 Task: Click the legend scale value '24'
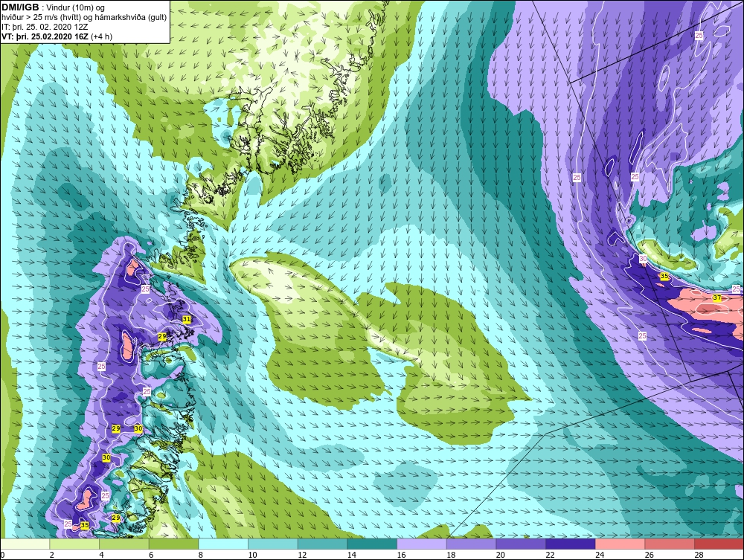[600, 555]
